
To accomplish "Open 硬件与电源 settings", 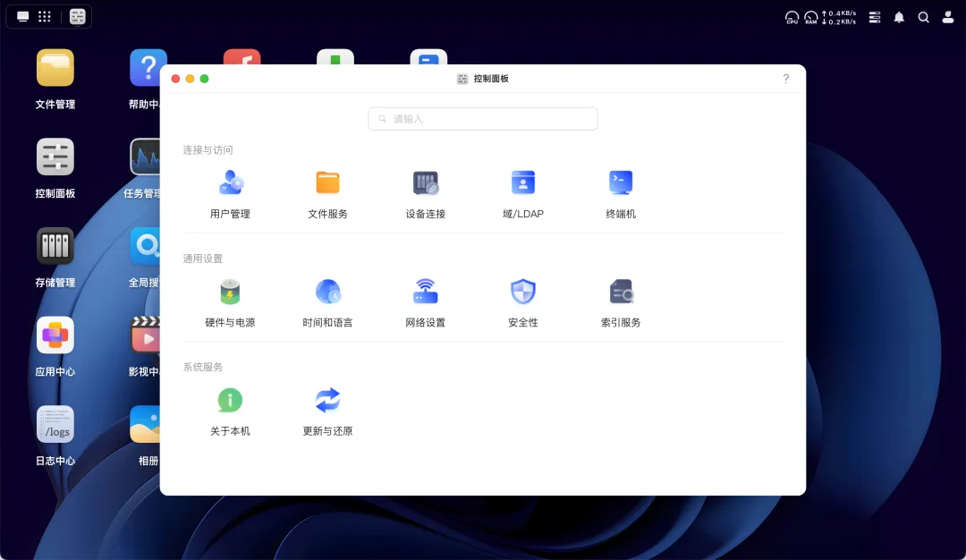I will click(x=230, y=302).
